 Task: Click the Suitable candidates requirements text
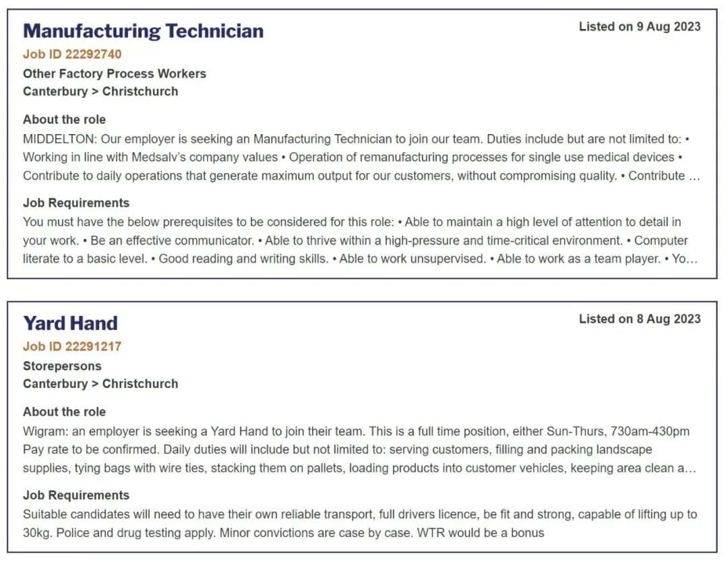pos(360,524)
